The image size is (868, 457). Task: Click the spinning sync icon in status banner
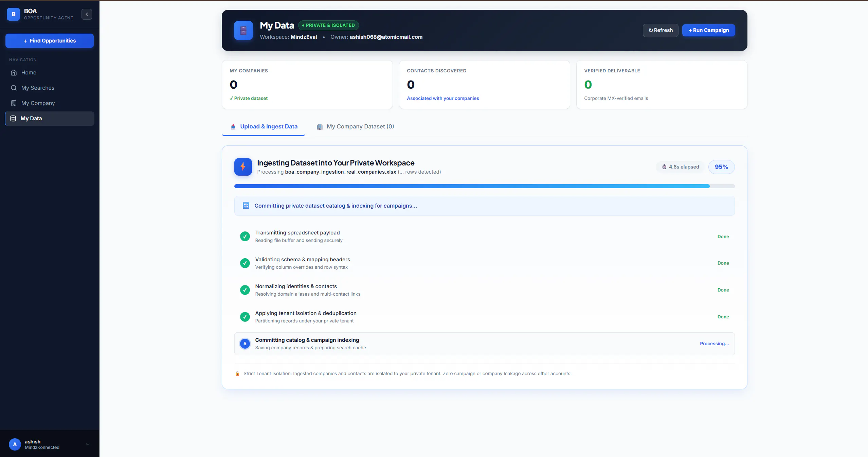tap(246, 206)
